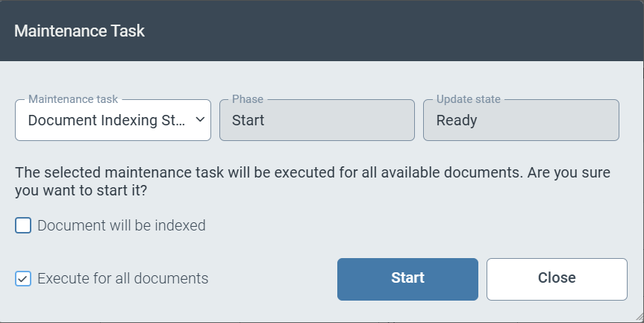644x323 pixels.
Task: Click the 'Ready' status text
Action: pyautogui.click(x=457, y=120)
